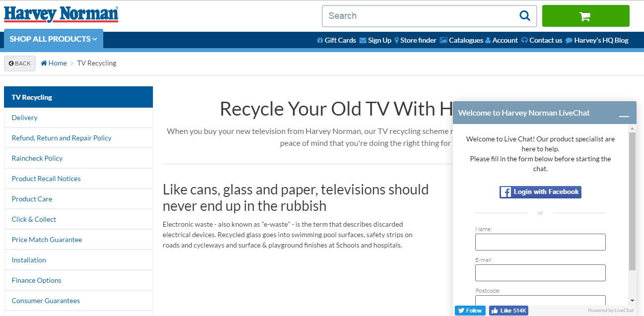Click the LiveChat Postcode input field
The height and width of the screenshot is (316, 644).
(540, 300)
